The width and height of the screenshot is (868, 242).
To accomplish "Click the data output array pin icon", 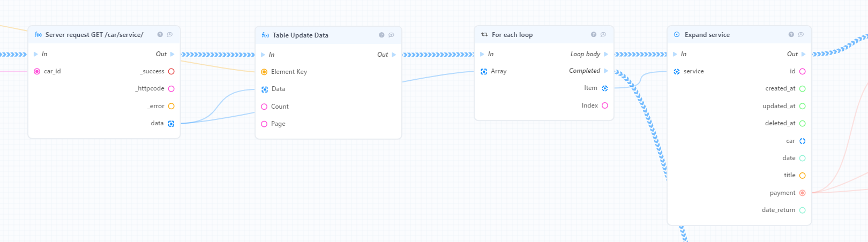I will [x=171, y=124].
